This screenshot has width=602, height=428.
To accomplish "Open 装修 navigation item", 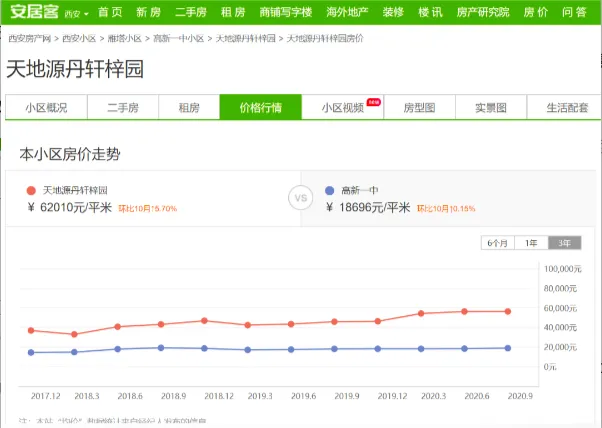I will (393, 12).
